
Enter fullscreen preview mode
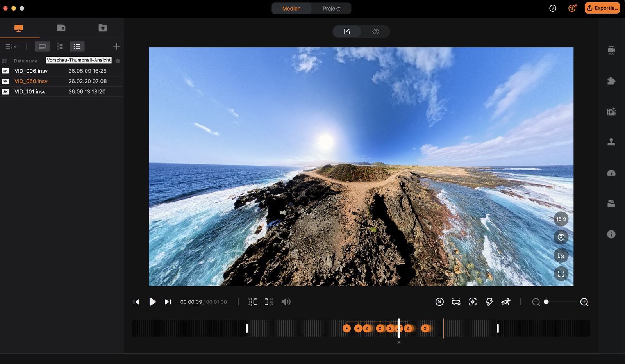561,274
